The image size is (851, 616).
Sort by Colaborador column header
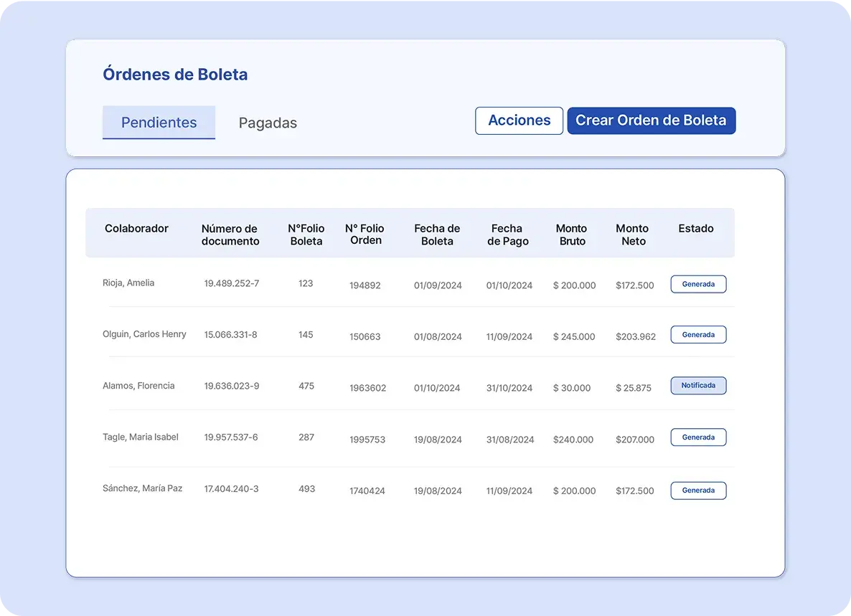pyautogui.click(x=136, y=229)
